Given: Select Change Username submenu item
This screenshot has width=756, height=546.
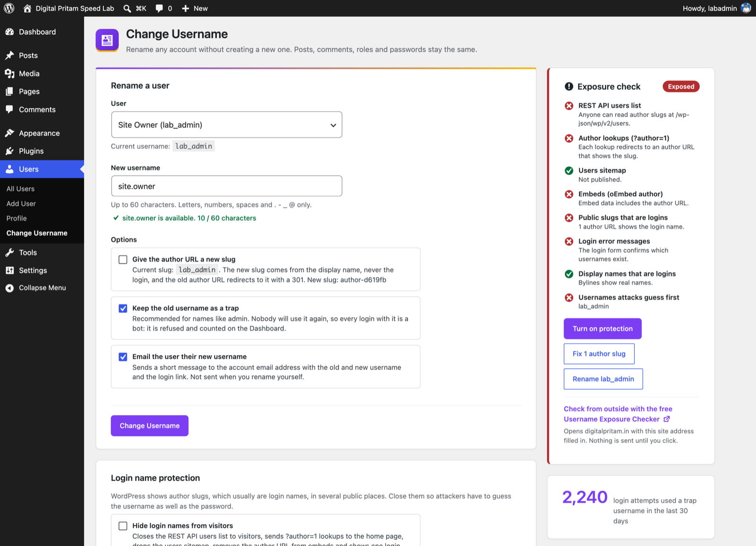Looking at the screenshot, I should click(37, 233).
